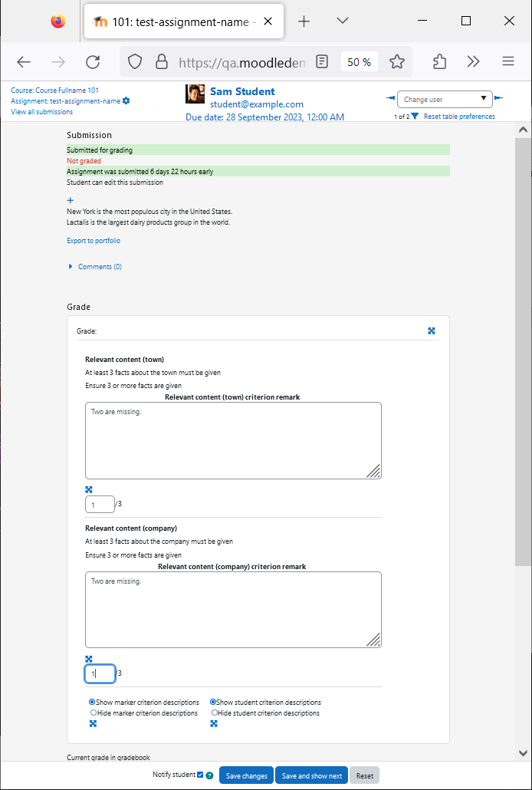Screen dimensions: 532x790
Task: Open Course Fullname 101 link
Action: pyautogui.click(x=55, y=91)
